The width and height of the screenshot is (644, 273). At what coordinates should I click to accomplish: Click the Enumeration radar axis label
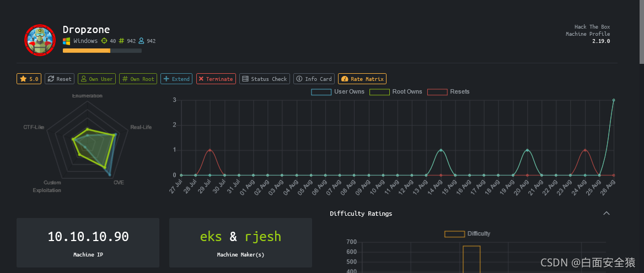[87, 96]
